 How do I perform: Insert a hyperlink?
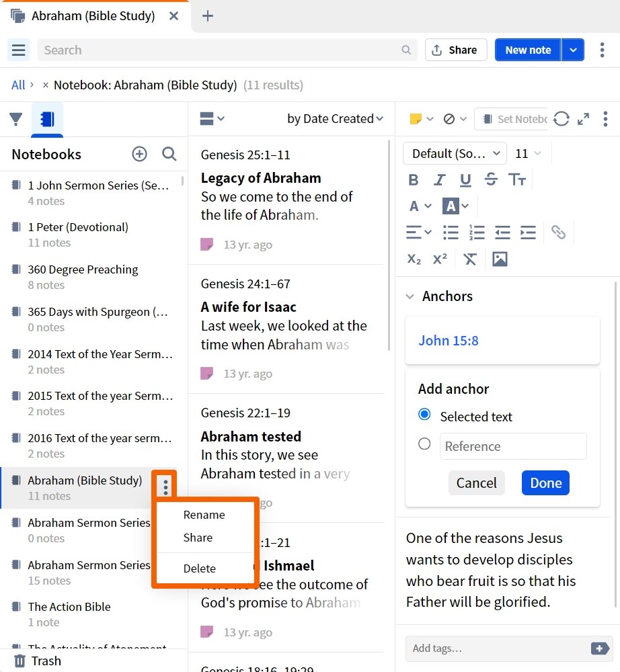tap(558, 233)
